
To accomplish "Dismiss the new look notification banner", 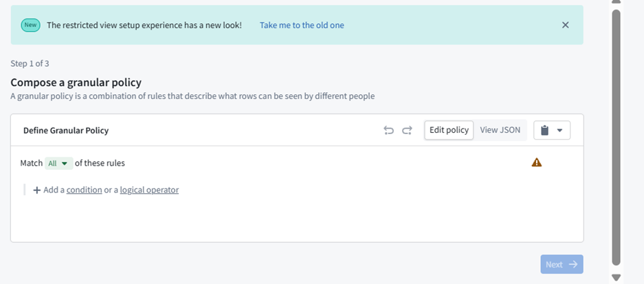I will (x=565, y=25).
